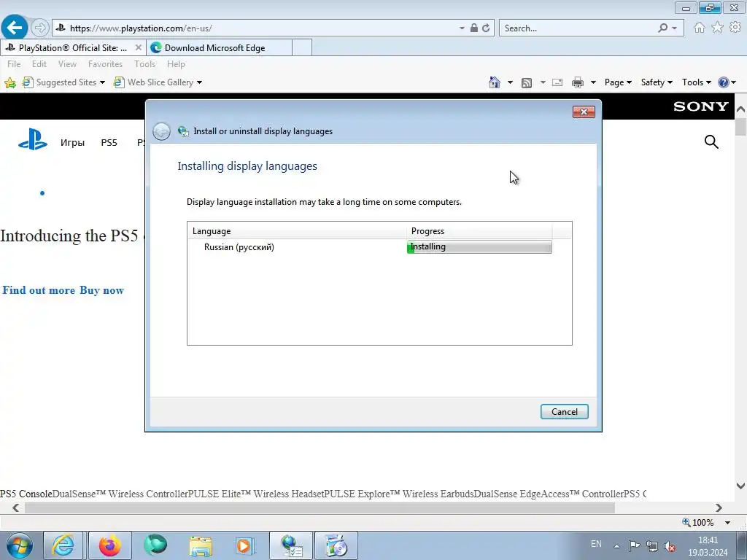The image size is (747, 560).
Task: Open the Page dropdown menu
Action: 618,82
